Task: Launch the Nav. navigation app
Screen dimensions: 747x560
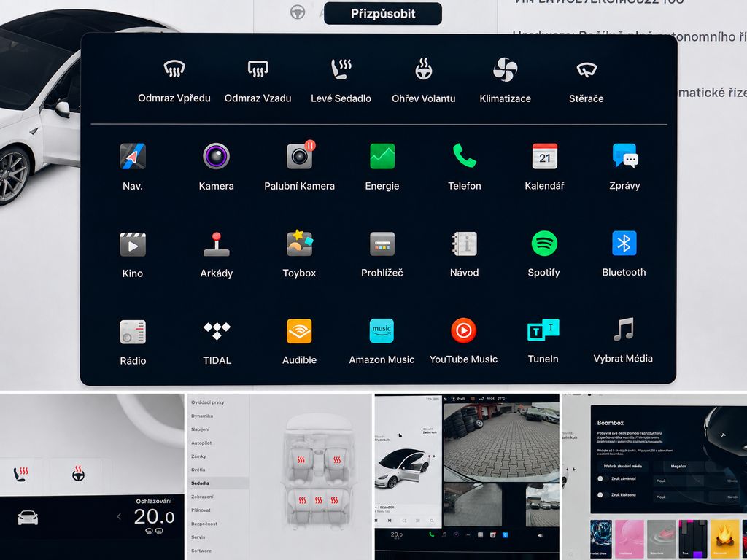Action: (x=133, y=167)
